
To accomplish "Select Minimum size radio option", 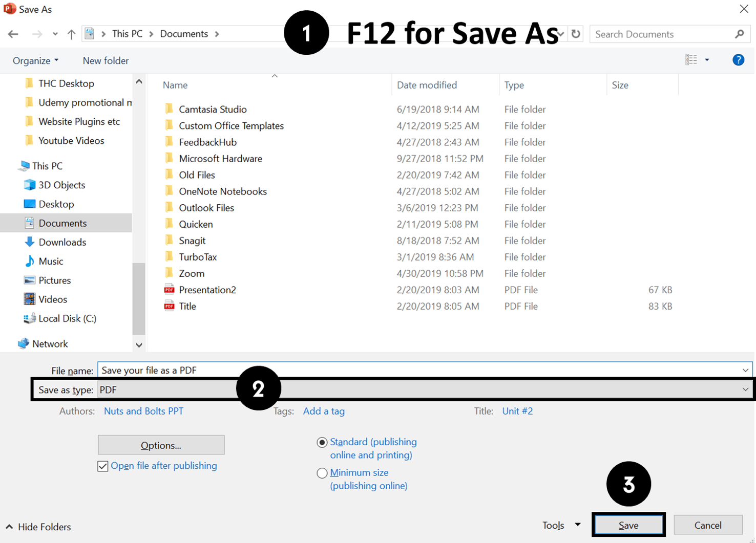I will [322, 473].
